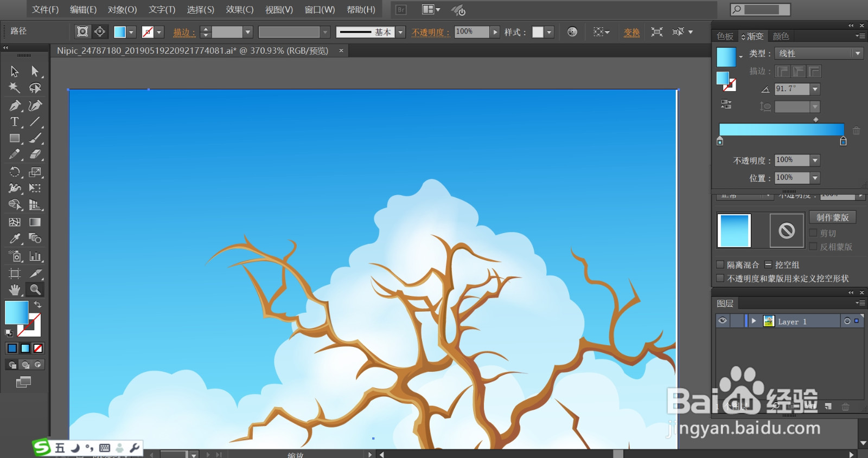Open the 对象(O) menu
This screenshot has height=458, width=868.
[122, 10]
